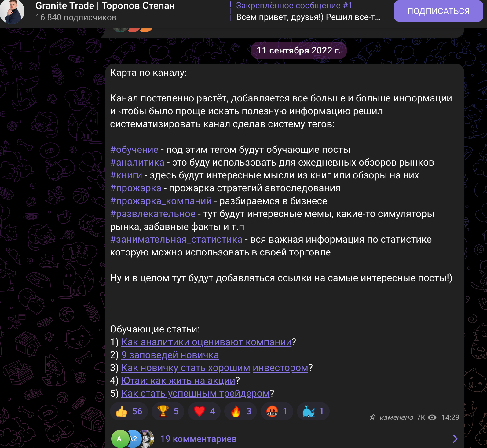Open Granite Trade channel avatar

[x=12, y=11]
